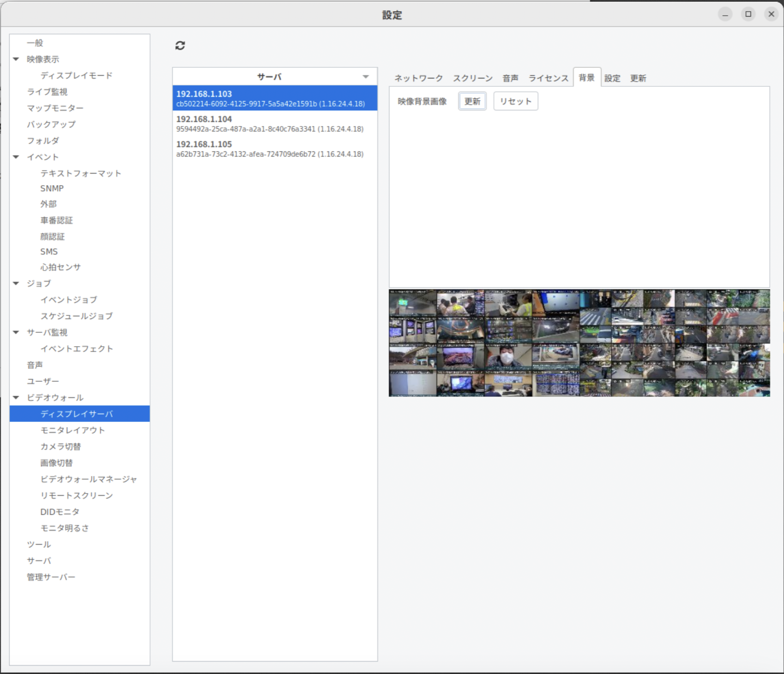Collapse the ジョブ tree section

pos(16,283)
